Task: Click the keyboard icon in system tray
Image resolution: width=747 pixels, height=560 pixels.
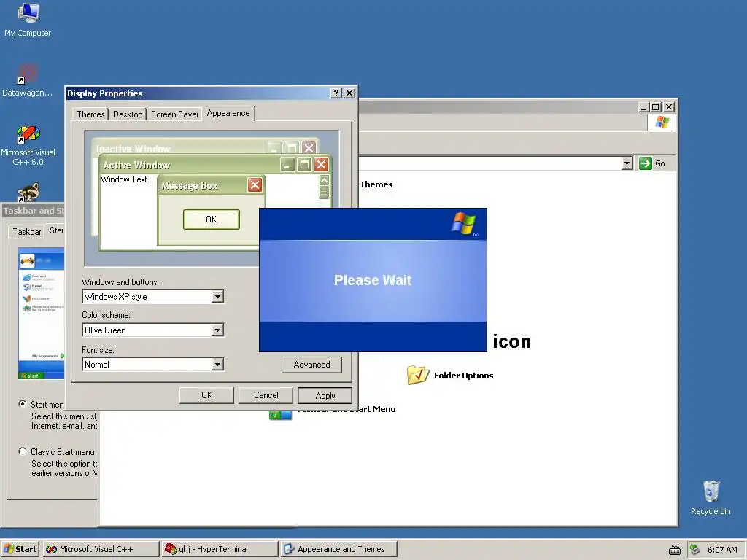Action: (x=675, y=550)
